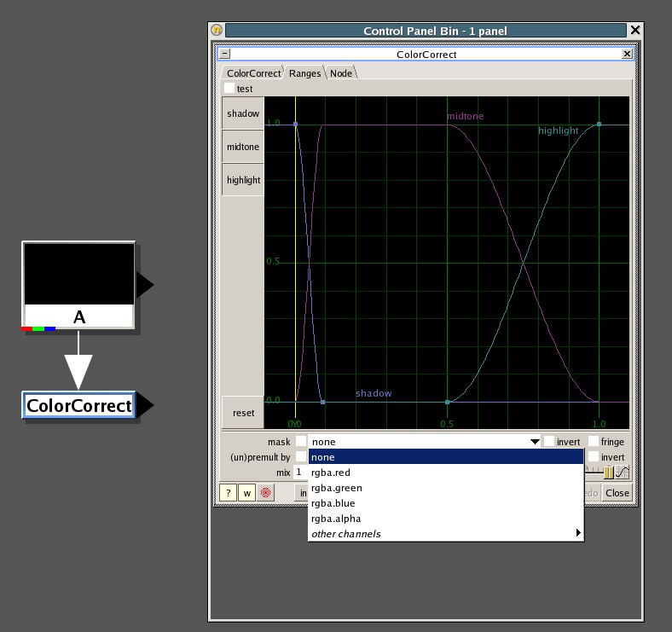672x632 pixels.
Task: Click the shadow curve label
Action: click(374, 393)
